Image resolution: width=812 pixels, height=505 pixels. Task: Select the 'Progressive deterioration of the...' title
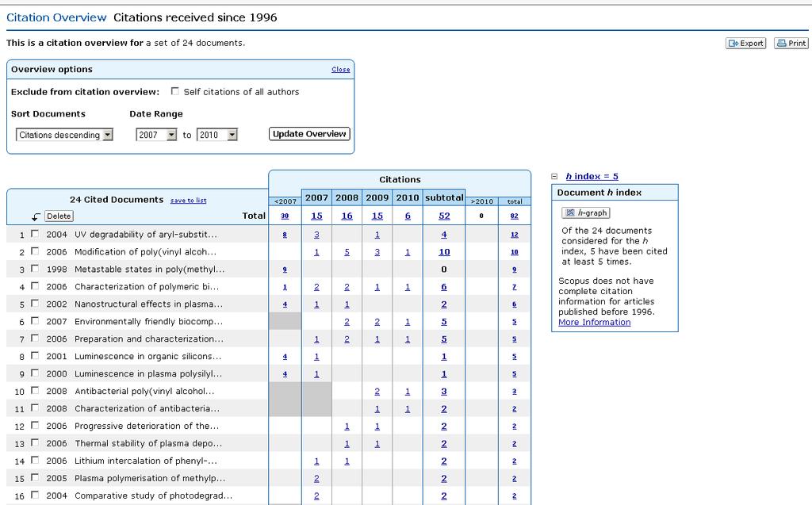(147, 427)
